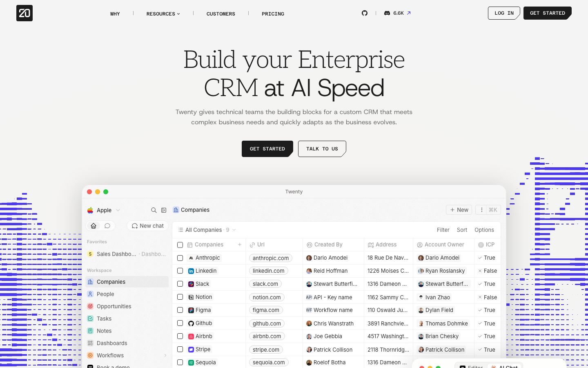Check the Stripe row checkbox
Image resolution: width=588 pixels, height=368 pixels.
pos(180,350)
